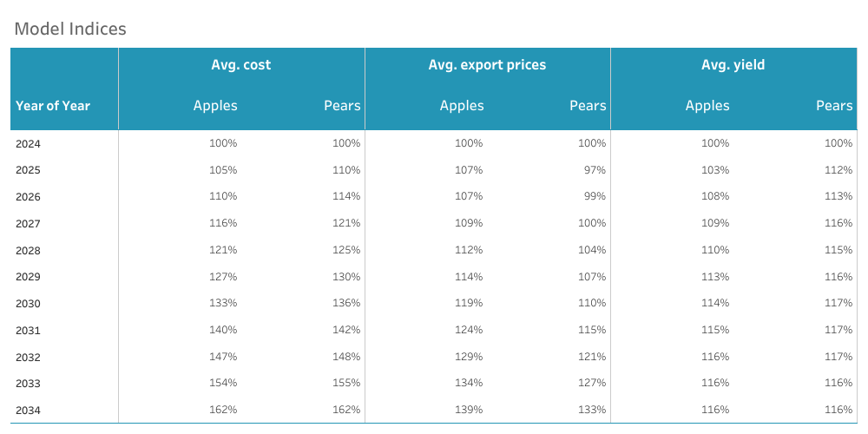Click the 2025 Pears export price cell 97%
Image resolution: width=868 pixels, height=434 pixels.
click(595, 170)
